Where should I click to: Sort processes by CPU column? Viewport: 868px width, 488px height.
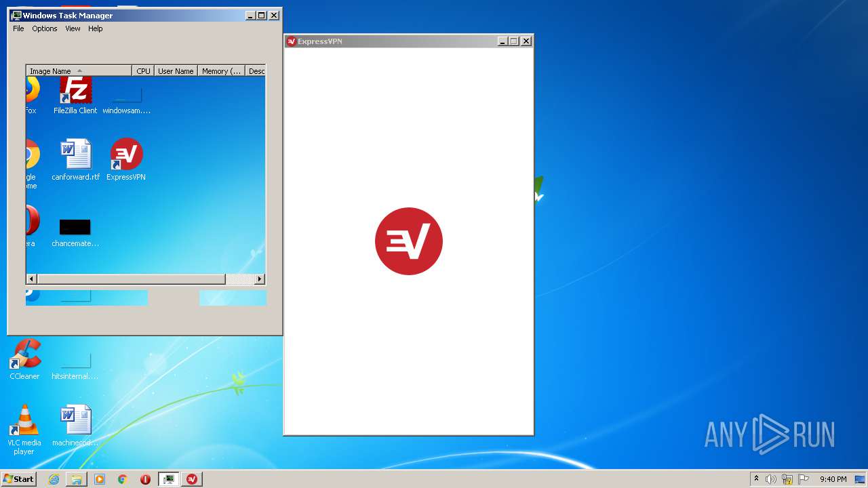pyautogui.click(x=143, y=70)
